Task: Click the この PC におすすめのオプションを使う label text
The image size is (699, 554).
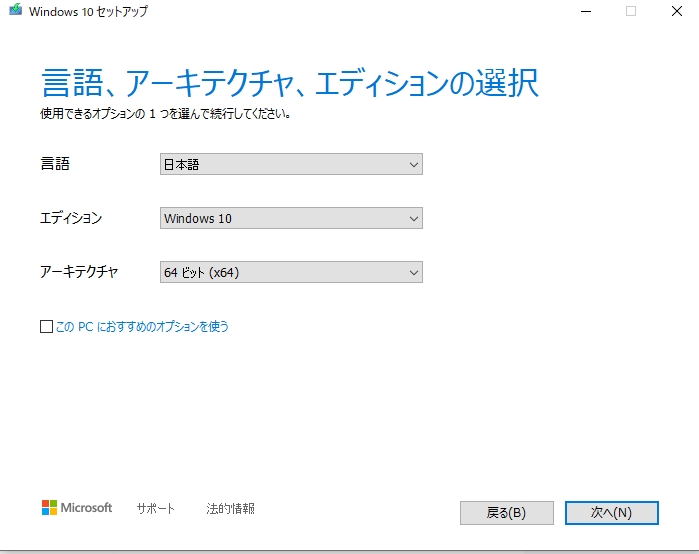Action: [142, 327]
